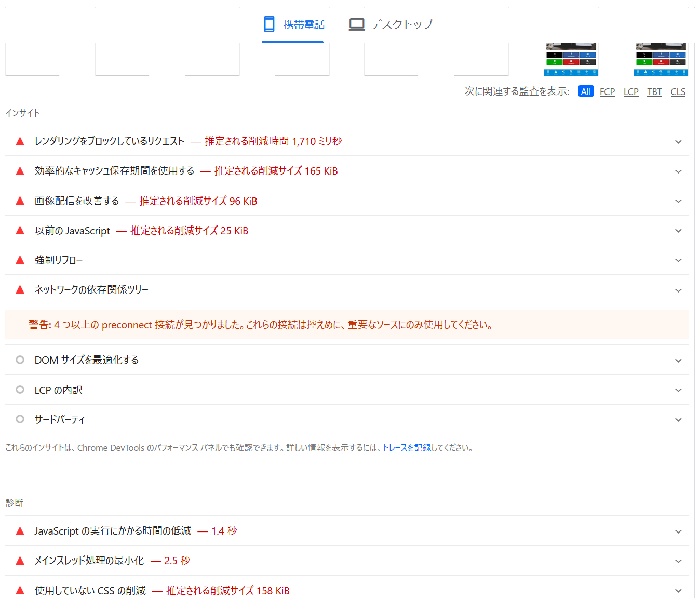Click the desktop laptop icon
The image size is (700, 598).
click(x=357, y=24)
